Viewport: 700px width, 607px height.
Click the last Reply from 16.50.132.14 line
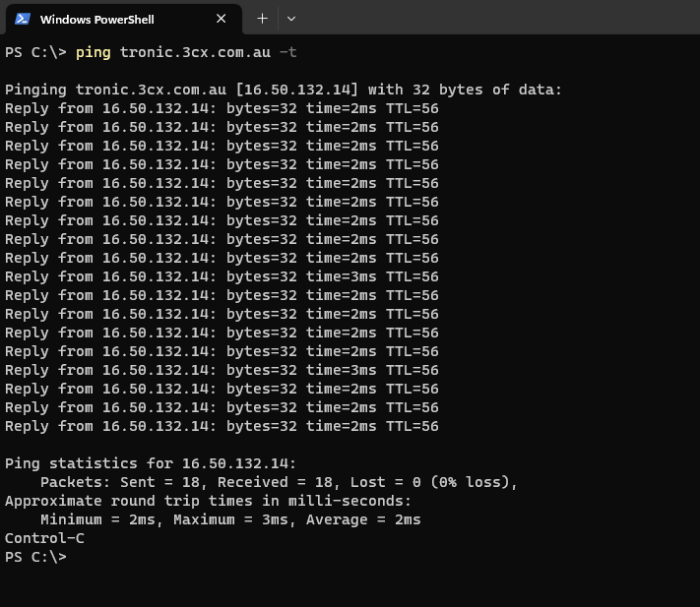[x=222, y=426]
